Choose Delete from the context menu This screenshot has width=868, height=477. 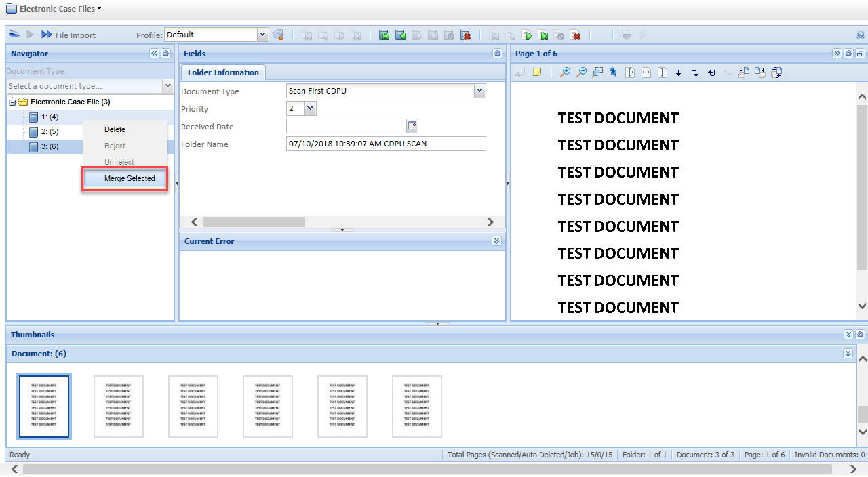pyautogui.click(x=115, y=129)
